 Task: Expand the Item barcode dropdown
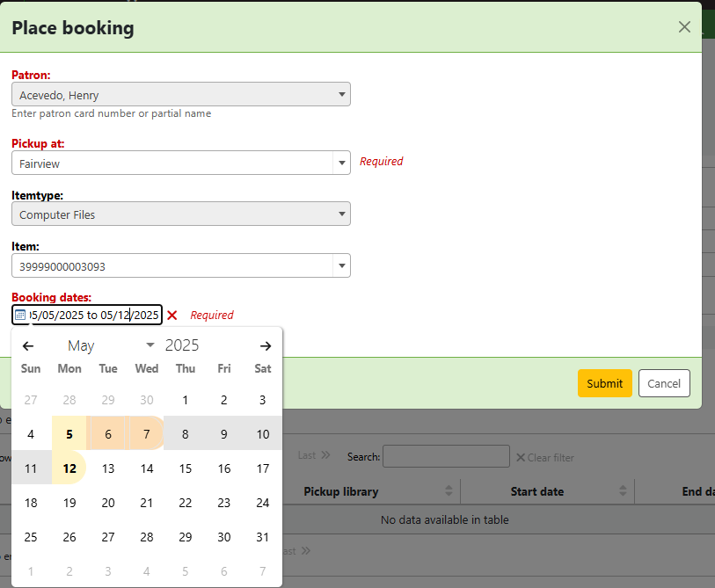pos(180,265)
